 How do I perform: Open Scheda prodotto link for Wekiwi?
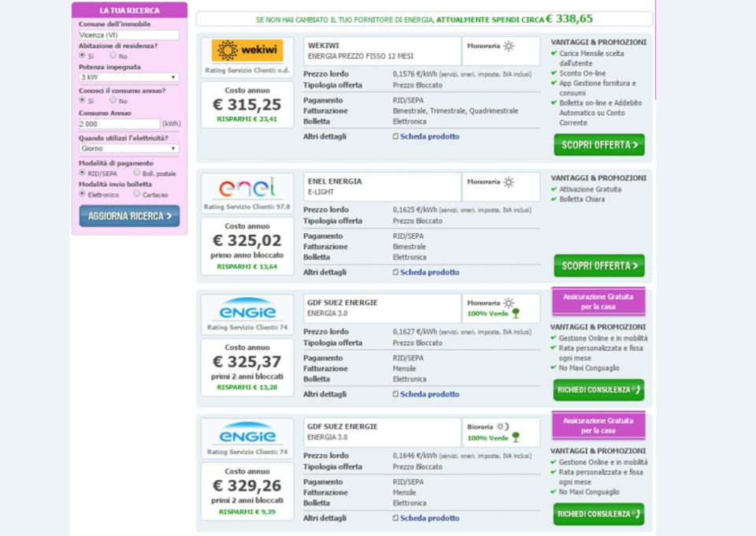coord(430,136)
